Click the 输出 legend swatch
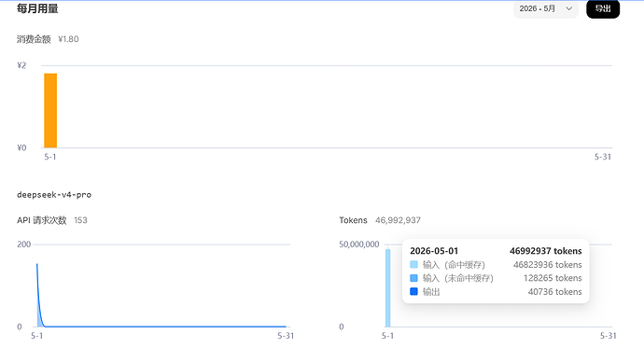Viewport: 644px width, 348px height. click(x=413, y=291)
